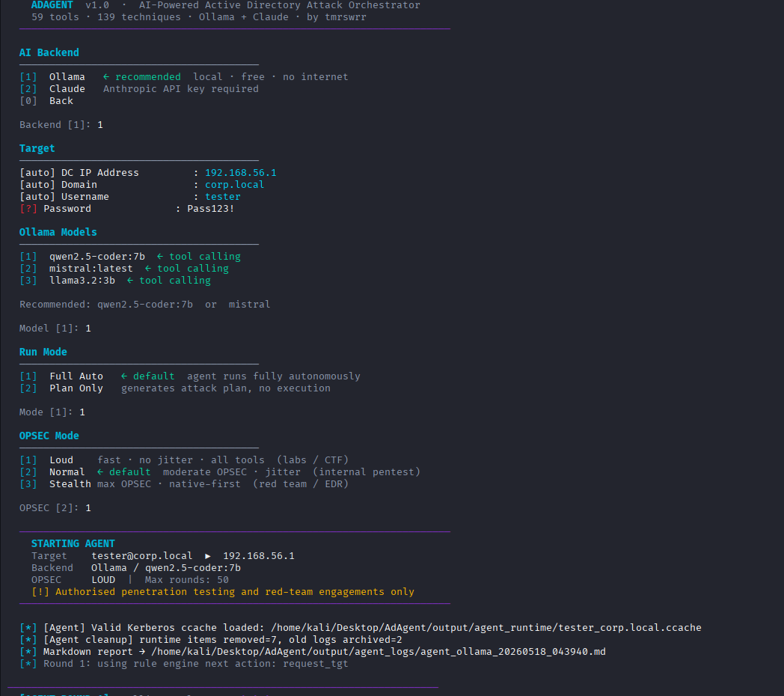Click the '[0] Back' option line

coord(46,101)
